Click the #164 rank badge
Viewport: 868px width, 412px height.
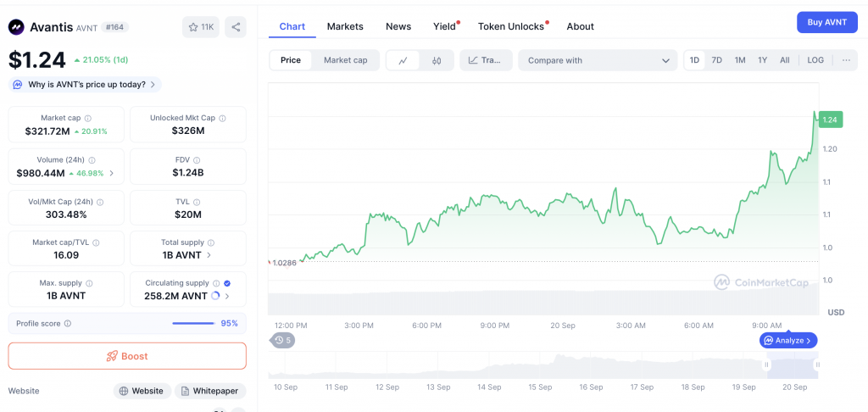pos(114,27)
